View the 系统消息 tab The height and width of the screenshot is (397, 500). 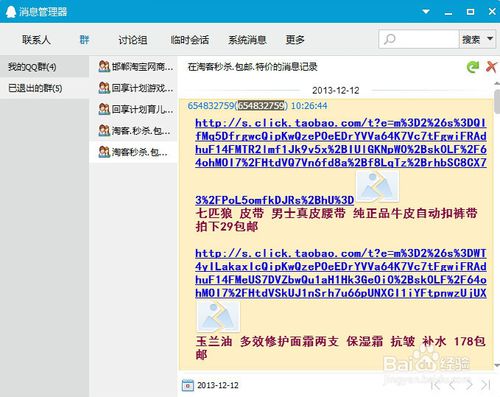pos(247,40)
